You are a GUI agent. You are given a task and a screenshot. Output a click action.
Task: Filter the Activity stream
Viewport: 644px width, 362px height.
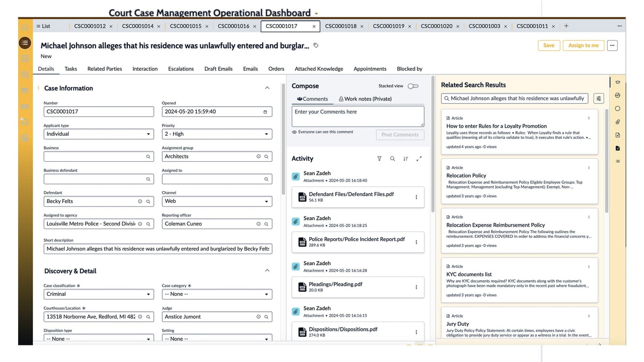(x=379, y=159)
